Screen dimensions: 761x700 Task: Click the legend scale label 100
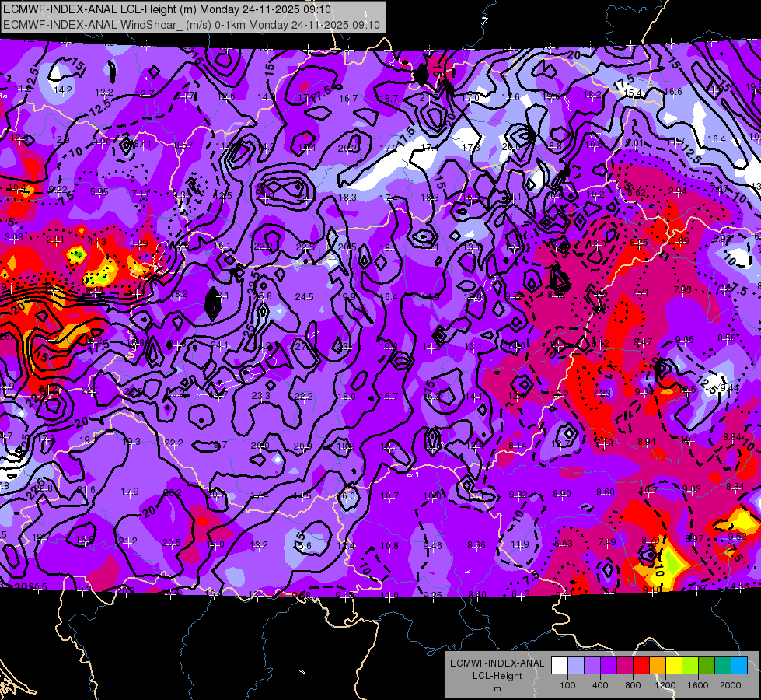(567, 685)
